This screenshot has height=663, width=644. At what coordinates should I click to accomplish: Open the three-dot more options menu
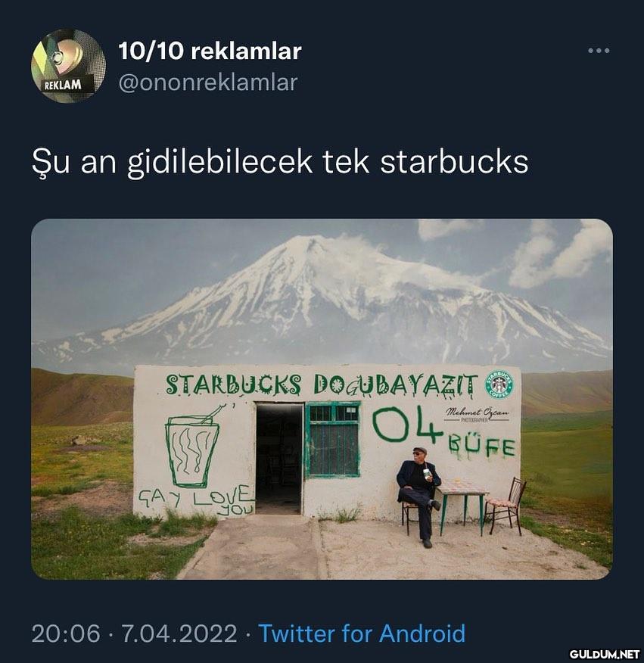(x=599, y=51)
